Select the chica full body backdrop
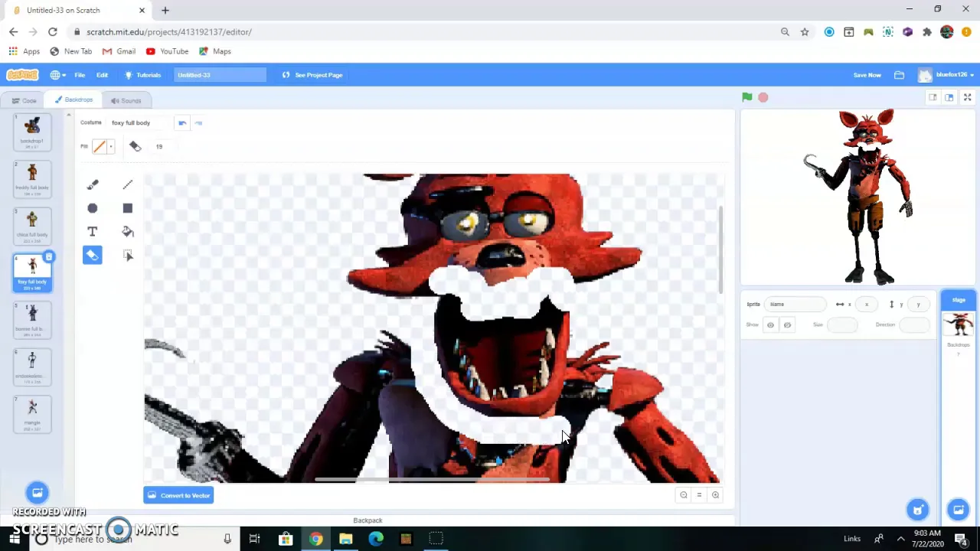 [x=32, y=226]
